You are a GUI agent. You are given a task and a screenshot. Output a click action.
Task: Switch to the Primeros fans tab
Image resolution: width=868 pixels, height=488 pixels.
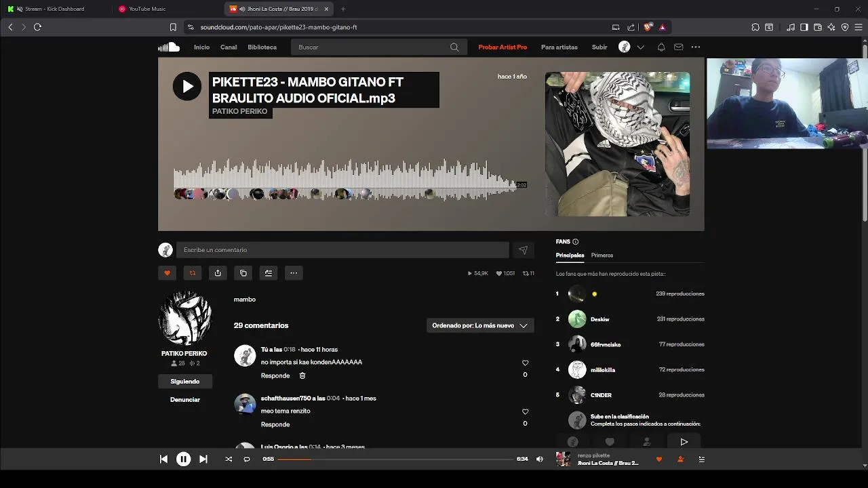(602, 256)
